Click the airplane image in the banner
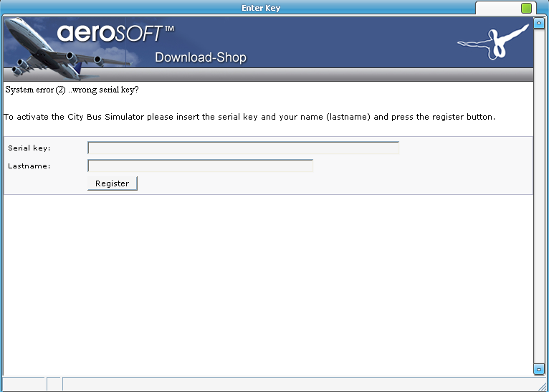 (x=67, y=48)
